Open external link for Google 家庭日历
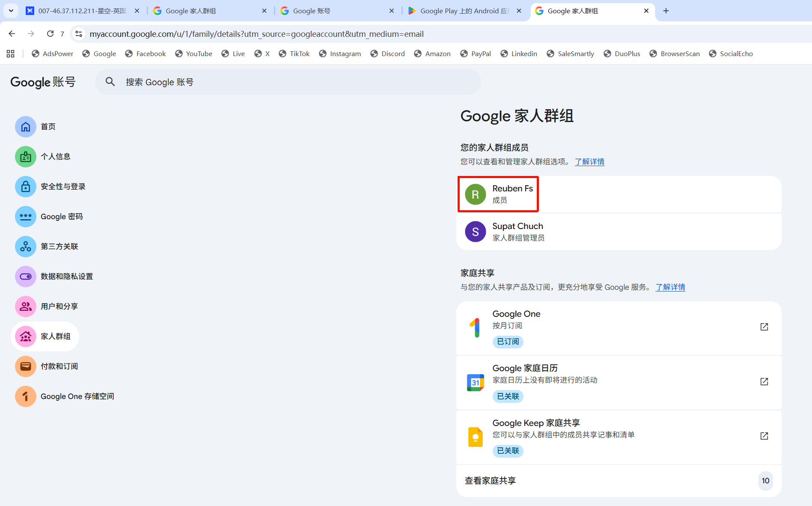812x506 pixels. pyautogui.click(x=764, y=381)
